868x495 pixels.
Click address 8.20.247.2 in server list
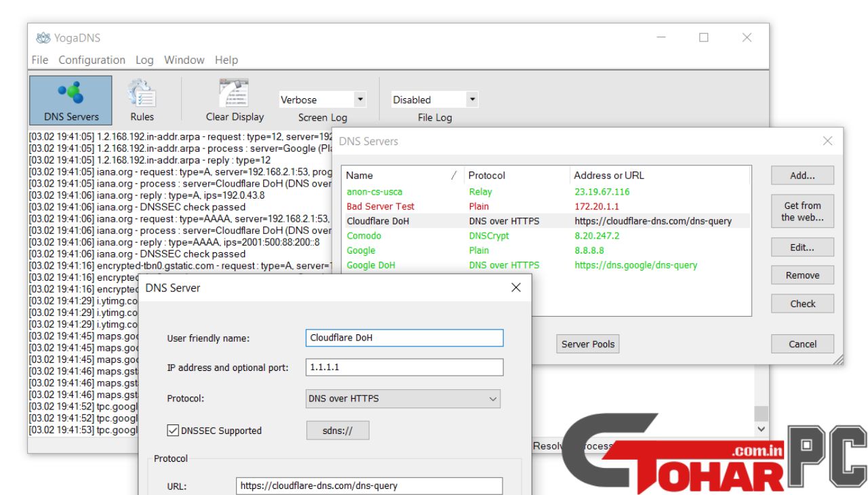597,236
